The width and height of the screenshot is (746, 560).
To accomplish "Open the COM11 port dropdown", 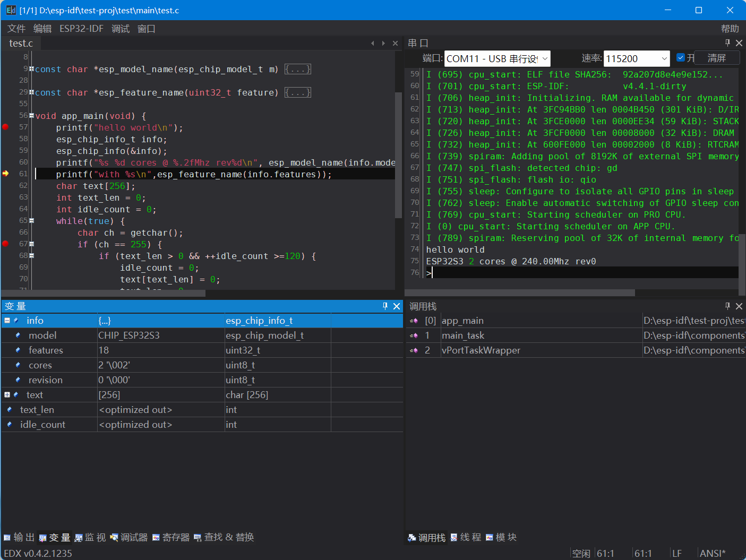I will (544, 58).
